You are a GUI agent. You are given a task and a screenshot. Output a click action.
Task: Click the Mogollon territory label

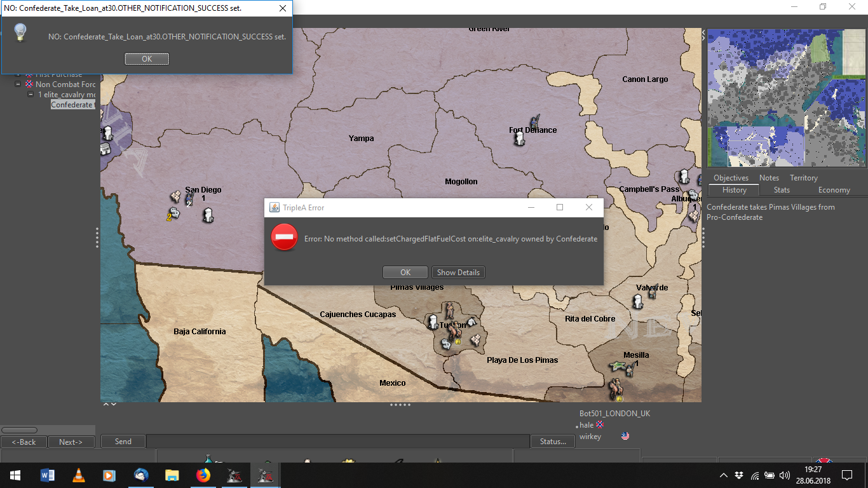461,181
